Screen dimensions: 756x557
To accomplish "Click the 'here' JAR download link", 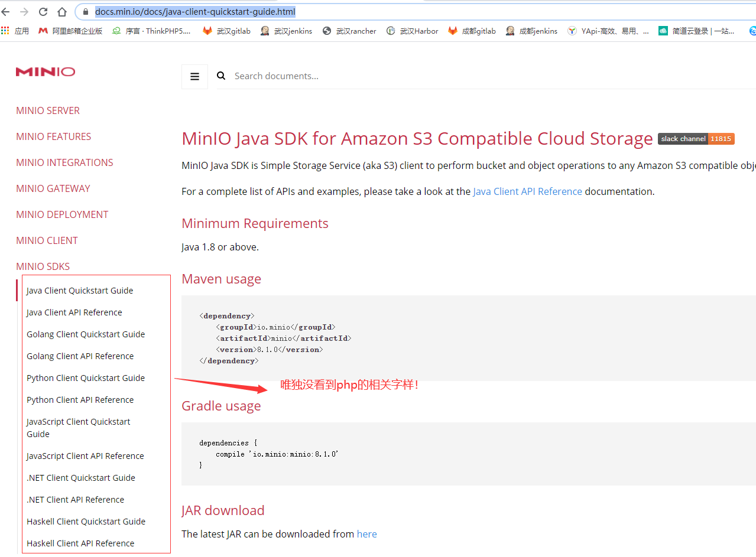I will pyautogui.click(x=366, y=533).
